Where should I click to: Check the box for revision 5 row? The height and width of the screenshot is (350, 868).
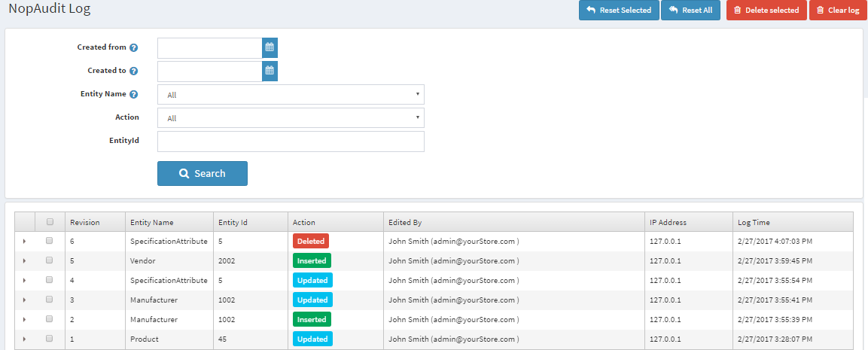(49, 260)
